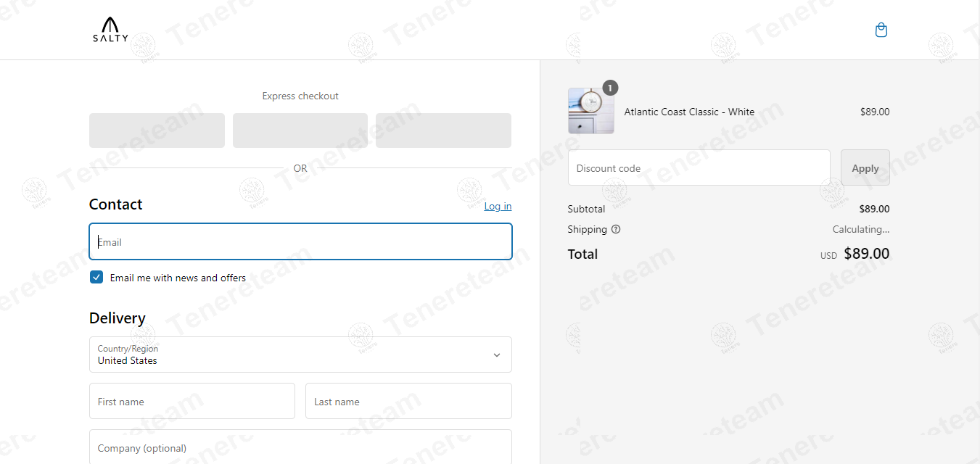
Task: Click the Shipping label text
Action: pos(588,229)
